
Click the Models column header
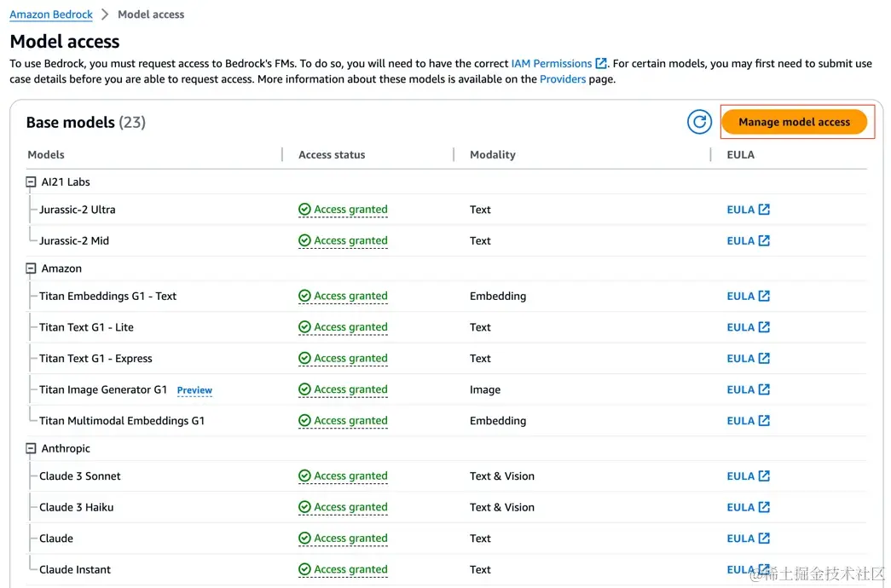[46, 155]
